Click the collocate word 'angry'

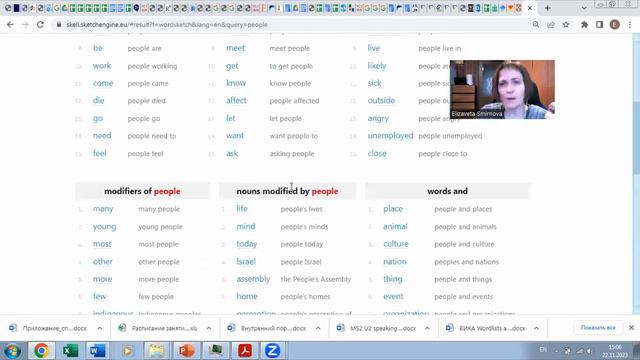(x=378, y=118)
